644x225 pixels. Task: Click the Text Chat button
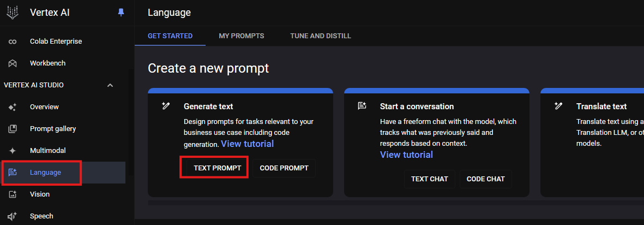[x=430, y=179]
